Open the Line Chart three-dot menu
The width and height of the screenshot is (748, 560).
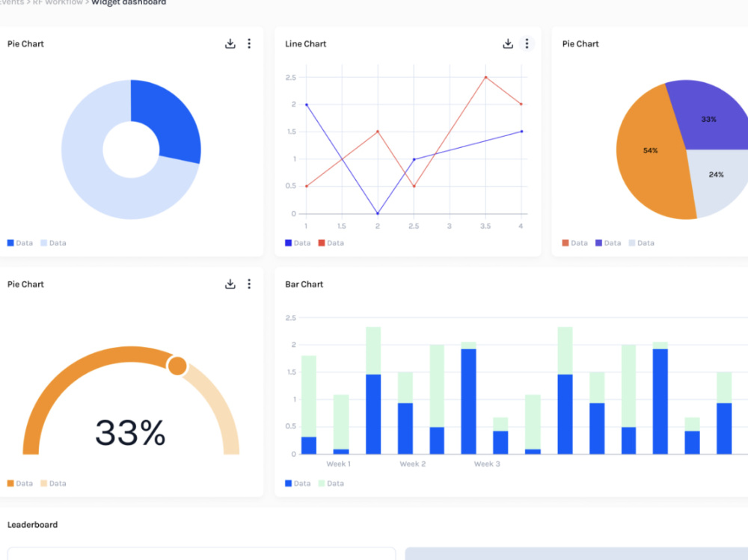[527, 44]
